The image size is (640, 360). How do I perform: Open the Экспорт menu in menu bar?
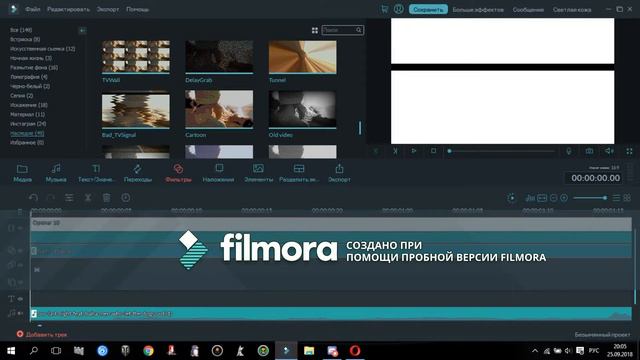[108, 9]
